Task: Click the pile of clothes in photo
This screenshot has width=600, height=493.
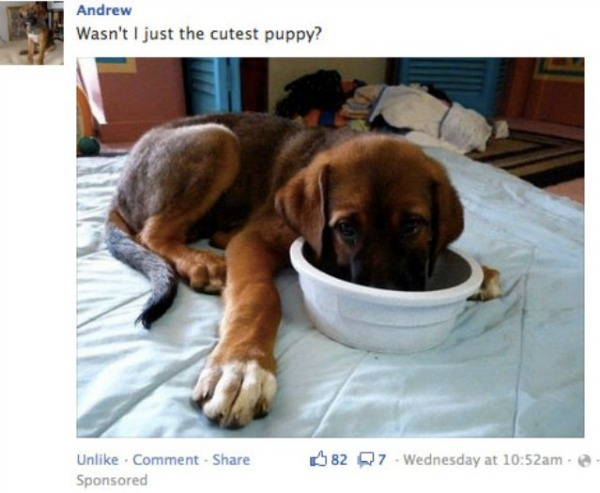Action: tap(383, 107)
